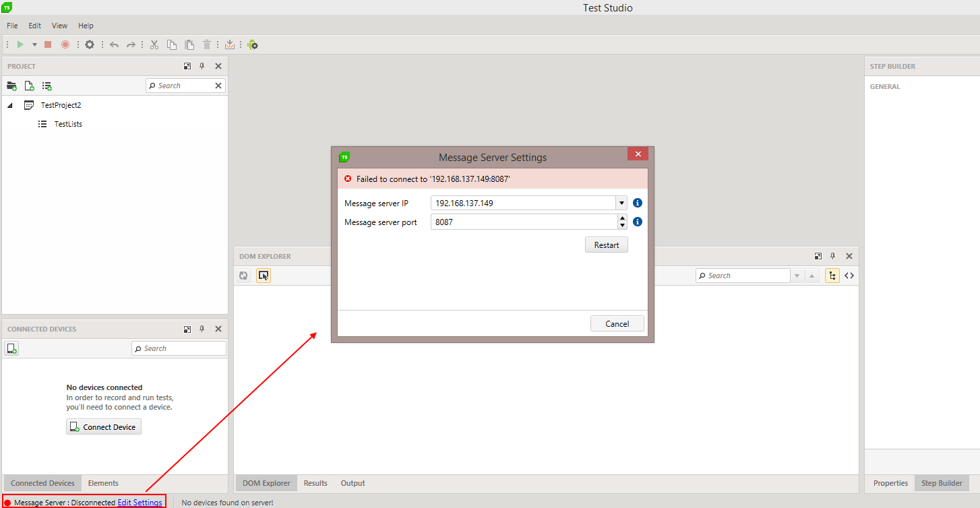
Task: Click DOM Explorer previous search result arrow
Action: tap(812, 276)
